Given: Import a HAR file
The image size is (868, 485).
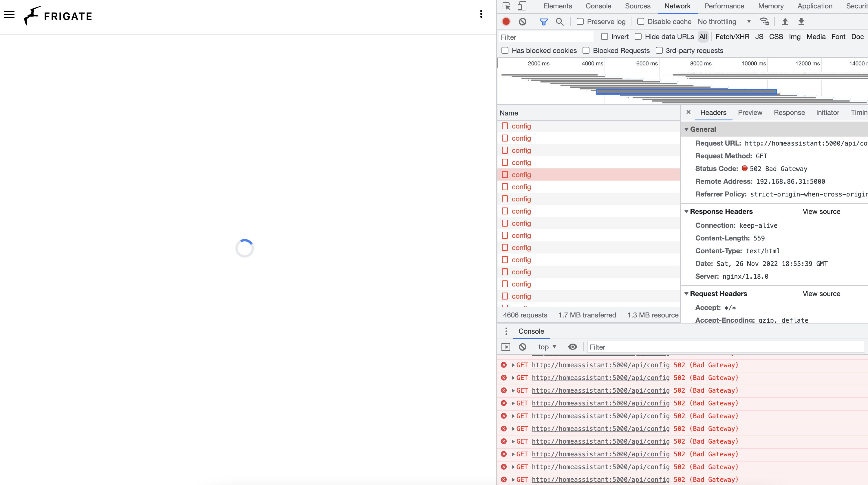Looking at the screenshot, I should [x=785, y=21].
